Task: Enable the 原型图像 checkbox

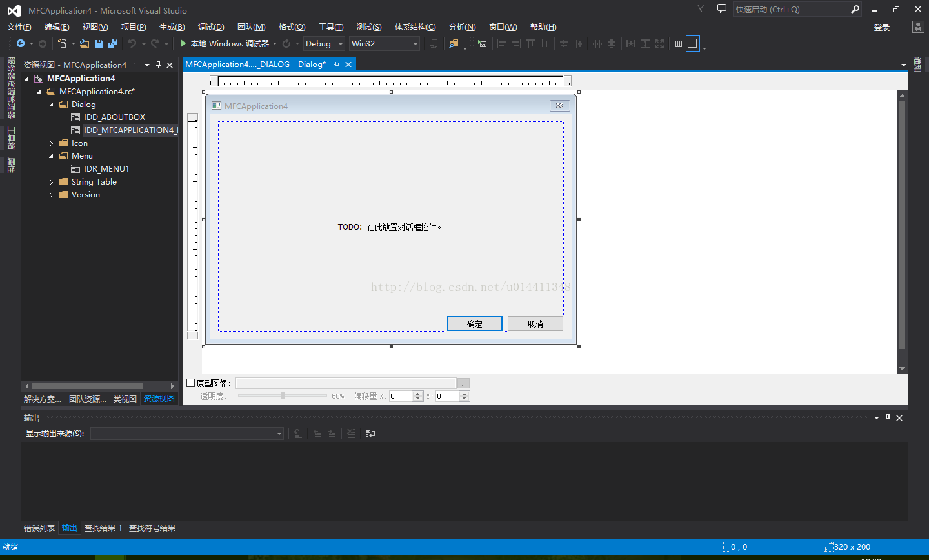Action: (x=191, y=383)
